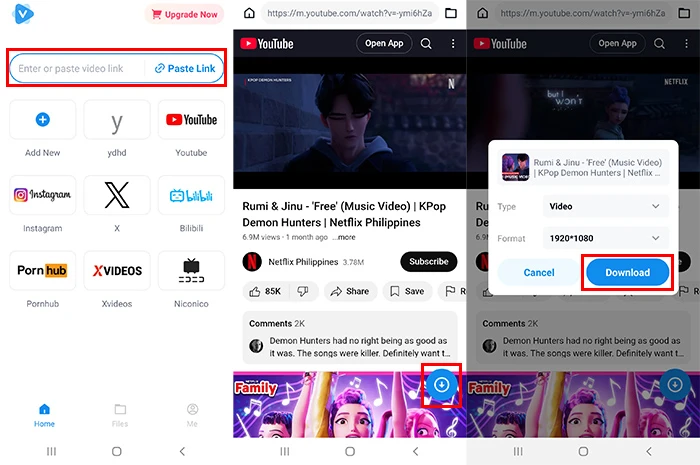Tap YouTube search icon in middle screen
Screen dimensions: 700x465
coord(426,43)
